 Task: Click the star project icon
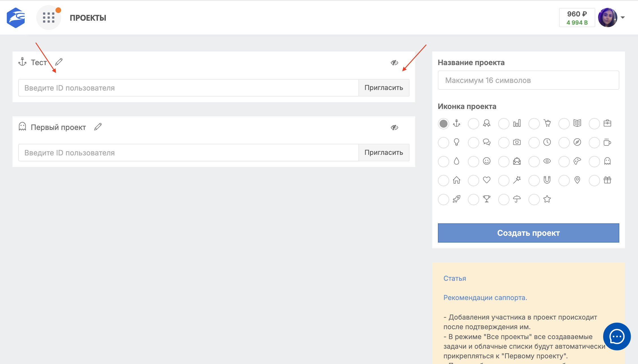click(547, 199)
